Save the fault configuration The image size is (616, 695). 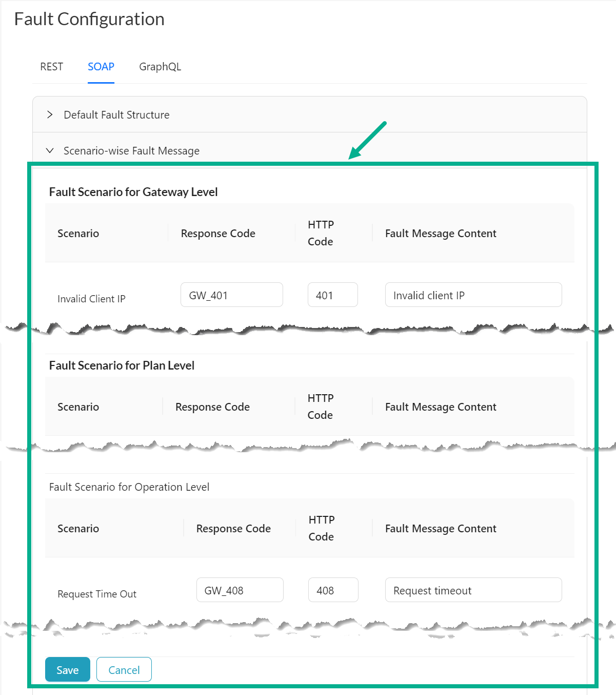(67, 669)
